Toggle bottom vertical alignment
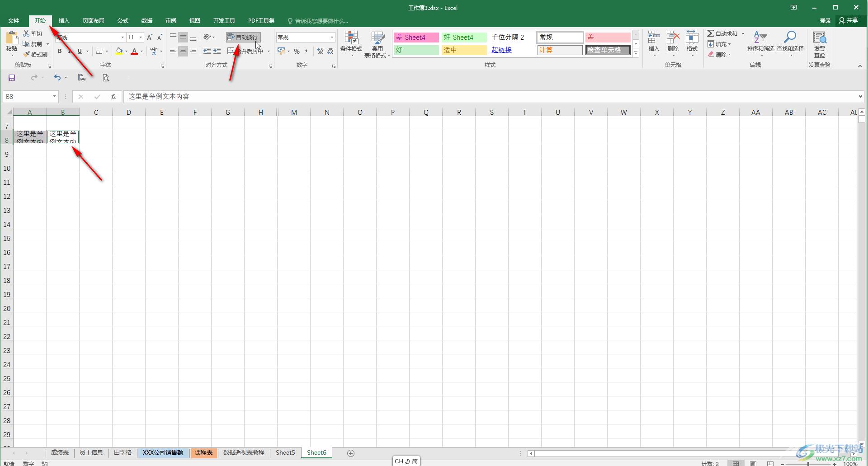 193,37
